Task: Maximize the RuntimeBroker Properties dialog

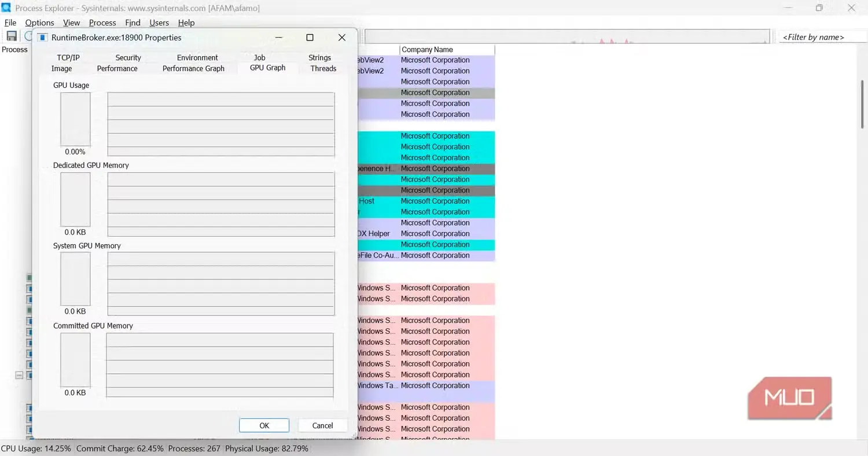Action: pyautogui.click(x=310, y=38)
